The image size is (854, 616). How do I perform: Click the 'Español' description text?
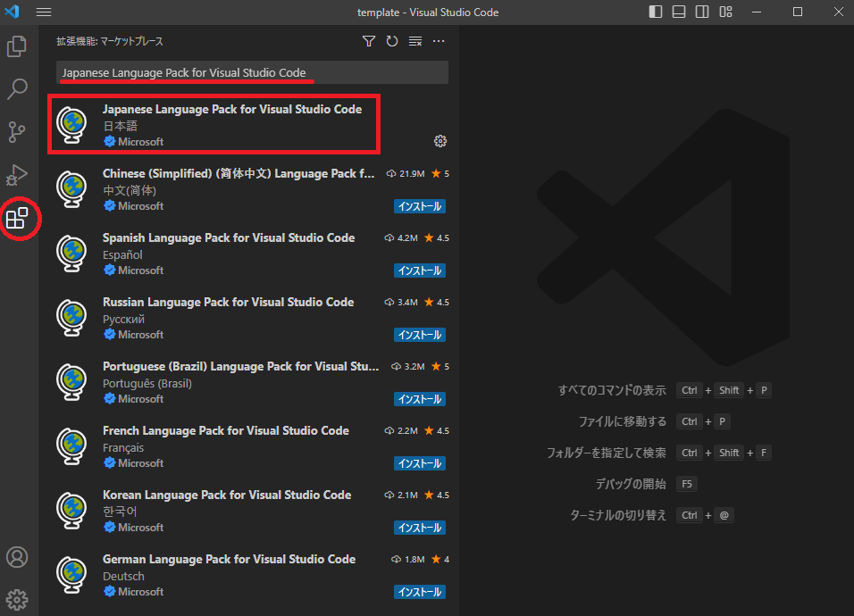coord(122,254)
